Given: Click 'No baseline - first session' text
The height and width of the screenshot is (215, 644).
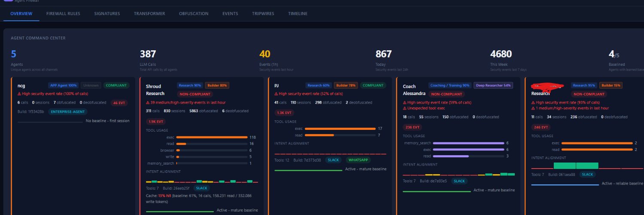Looking at the screenshot, I should [x=108, y=121].
